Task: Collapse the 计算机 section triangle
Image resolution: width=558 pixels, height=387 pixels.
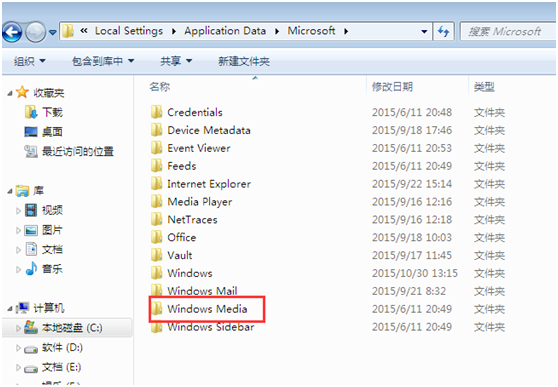Action: (x=10, y=309)
